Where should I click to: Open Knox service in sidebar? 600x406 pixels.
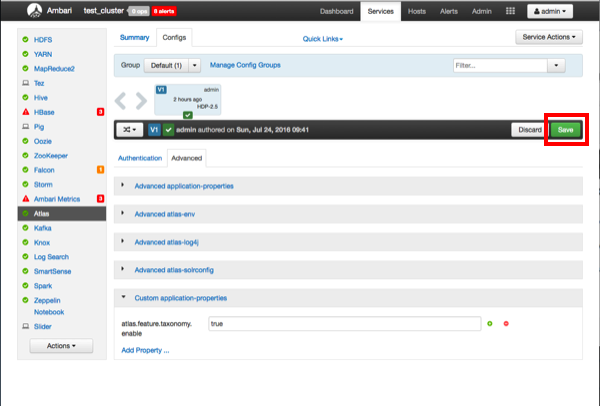42,243
